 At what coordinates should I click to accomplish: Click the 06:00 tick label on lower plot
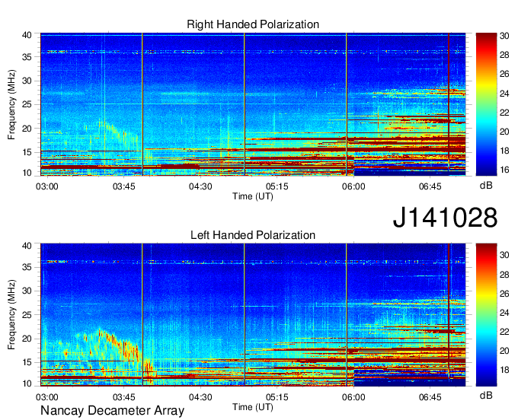353,397
